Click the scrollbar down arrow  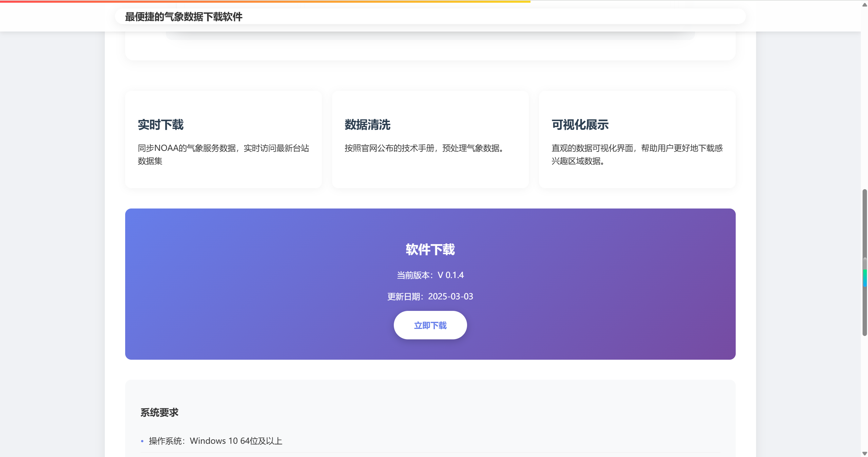click(x=864, y=453)
